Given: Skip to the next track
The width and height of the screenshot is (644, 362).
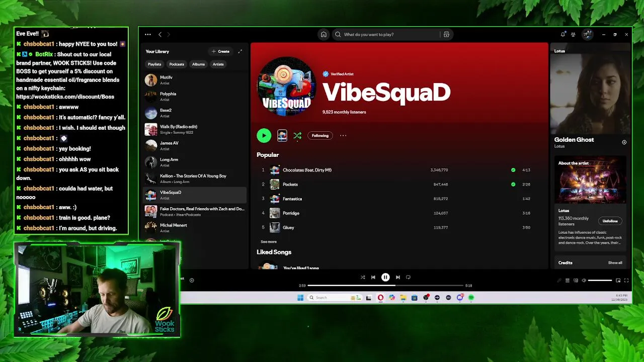Looking at the screenshot, I should tap(397, 277).
